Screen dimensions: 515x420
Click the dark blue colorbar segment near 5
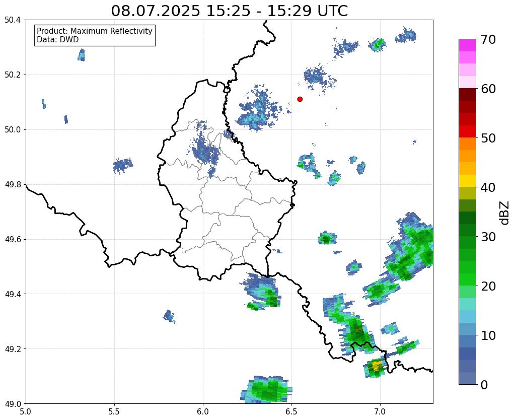467,354
